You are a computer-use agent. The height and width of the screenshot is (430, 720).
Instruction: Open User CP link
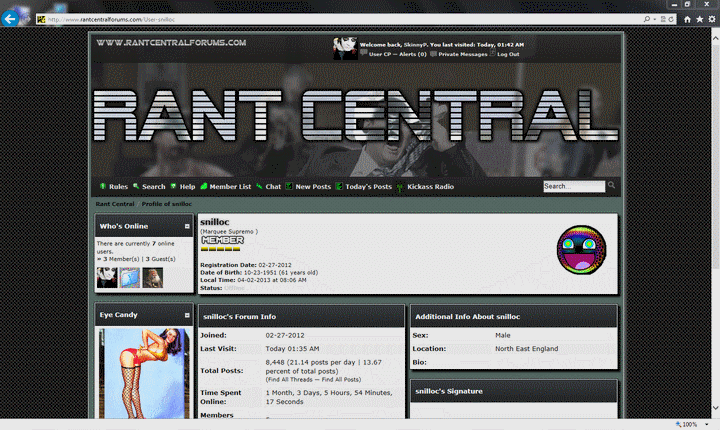click(380, 54)
